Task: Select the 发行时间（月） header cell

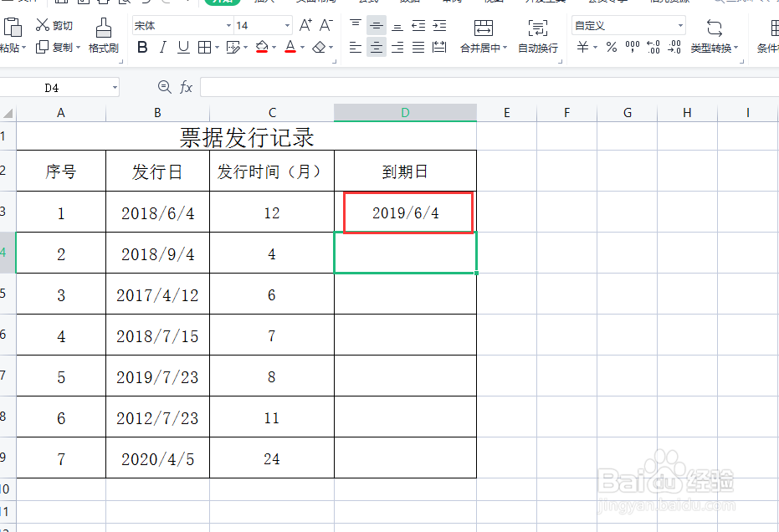Action: (272, 171)
